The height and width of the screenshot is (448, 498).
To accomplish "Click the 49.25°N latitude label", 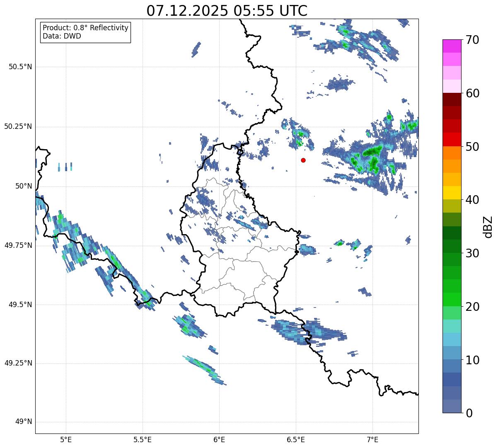I will pos(18,363).
